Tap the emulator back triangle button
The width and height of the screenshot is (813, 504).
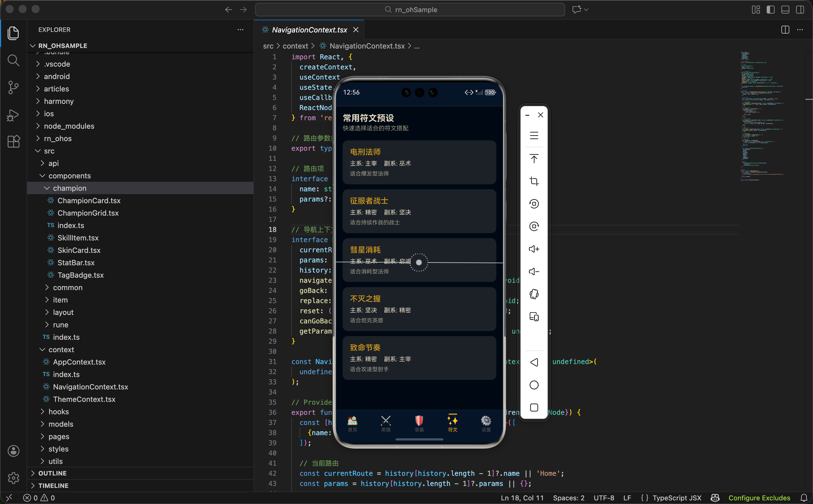pos(534,362)
